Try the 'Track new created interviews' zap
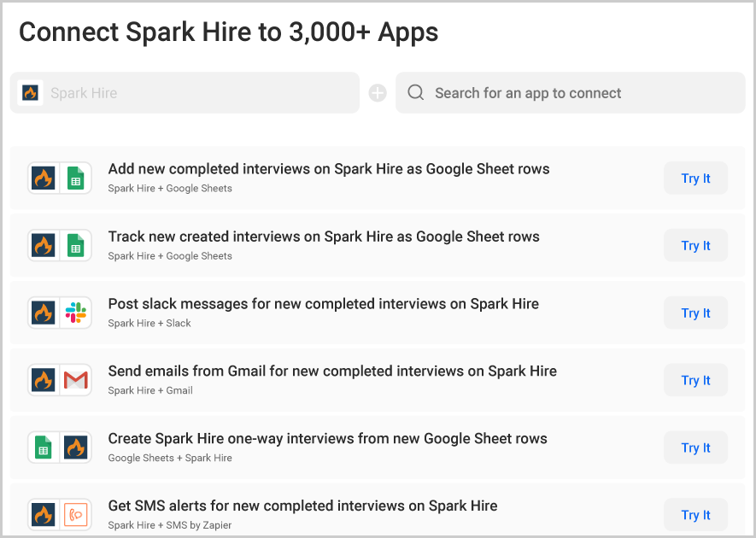This screenshot has width=756, height=538. [x=695, y=245]
